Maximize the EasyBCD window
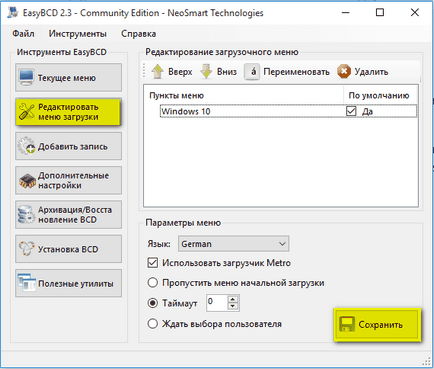 (x=380, y=13)
